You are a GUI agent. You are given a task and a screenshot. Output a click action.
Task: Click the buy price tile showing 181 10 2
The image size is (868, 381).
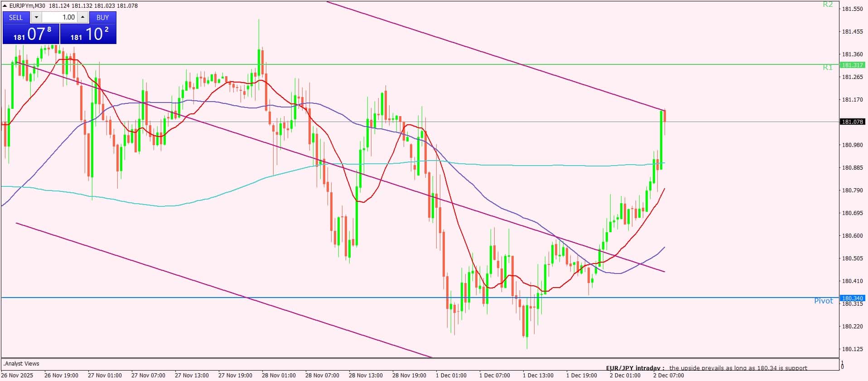tap(88, 34)
